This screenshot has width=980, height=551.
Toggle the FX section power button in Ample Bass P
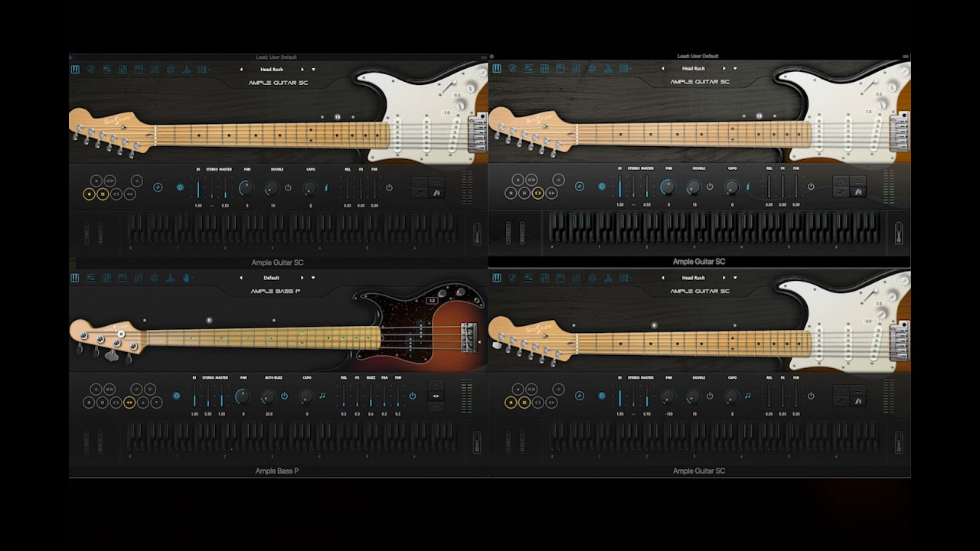coord(413,396)
